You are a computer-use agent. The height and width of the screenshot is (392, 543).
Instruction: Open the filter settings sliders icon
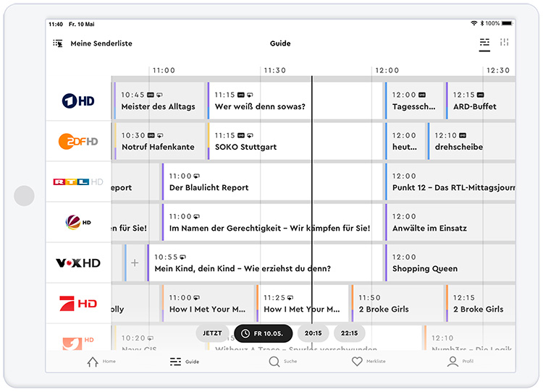tap(505, 43)
